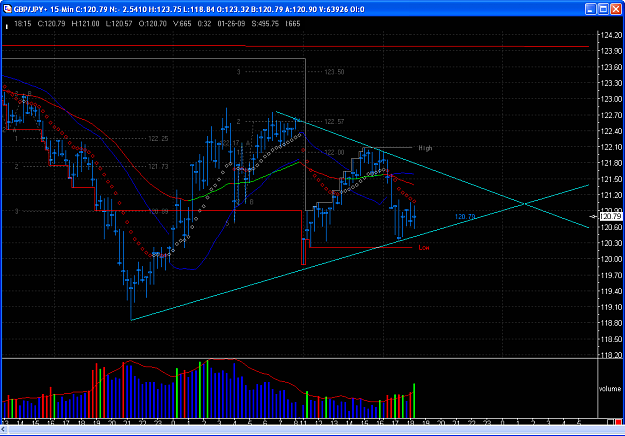Maximize the GBP/JPY chart window
The width and height of the screenshot is (625, 436).
[x=603, y=9]
